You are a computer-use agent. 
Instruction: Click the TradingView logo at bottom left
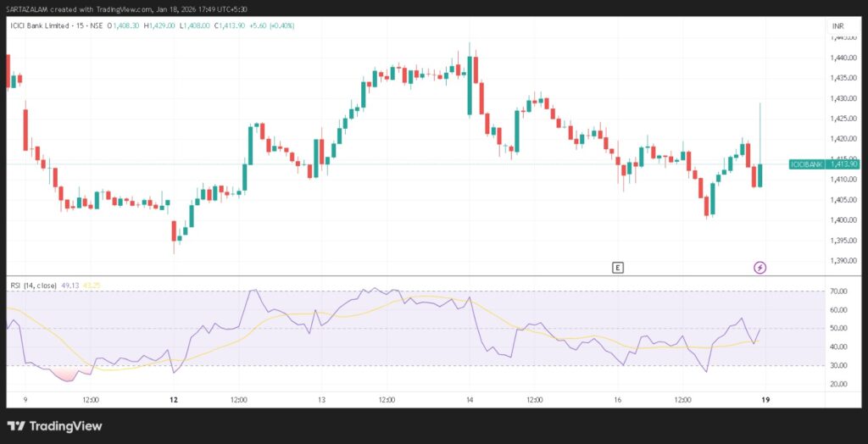[54, 425]
